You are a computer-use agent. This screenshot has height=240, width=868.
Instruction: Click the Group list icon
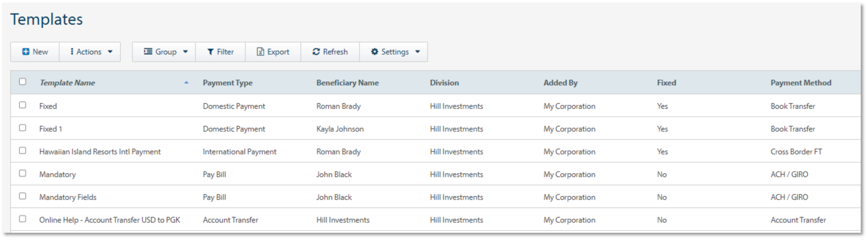(x=148, y=52)
